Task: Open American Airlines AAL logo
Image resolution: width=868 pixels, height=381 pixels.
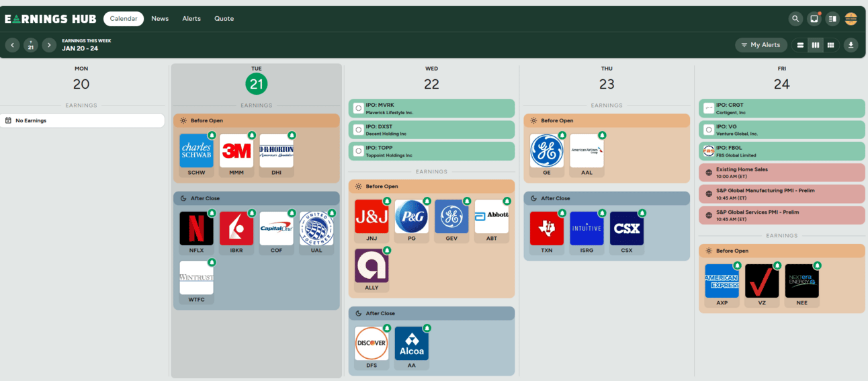Action: [x=587, y=151]
